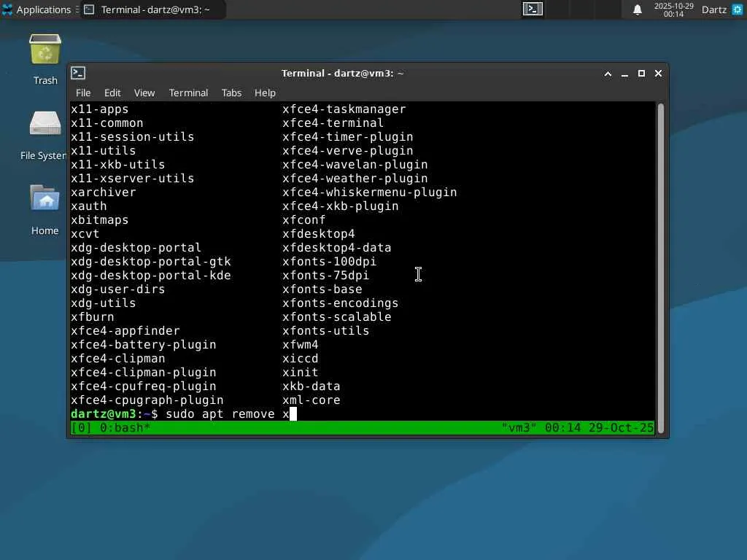Click the 'xfce4-weather-plugin' entry
The image size is (747, 560).
point(355,178)
